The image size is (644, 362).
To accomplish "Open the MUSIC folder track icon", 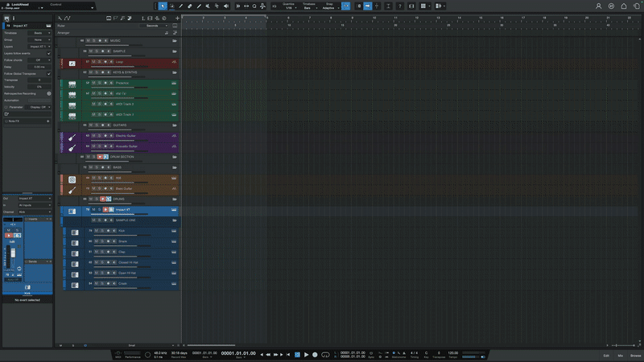I will click(x=175, y=41).
